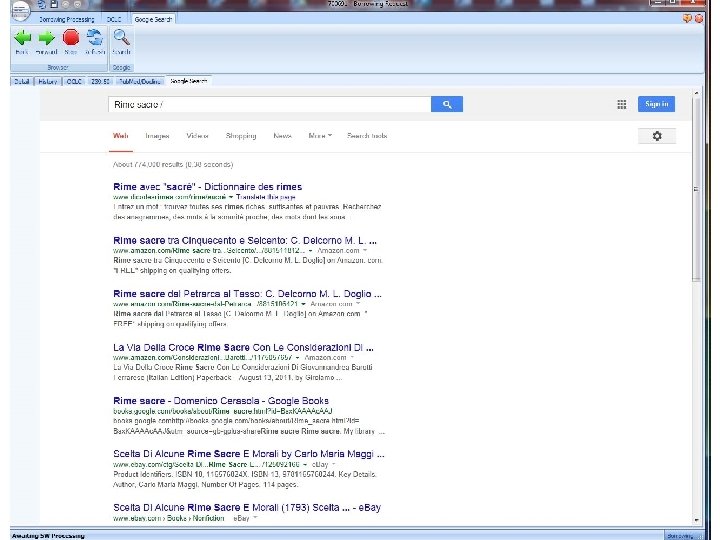Open 'Scelta Di Alcune Rime Sacre E Morali by Carlo Maria Maggi' result

coord(249,454)
